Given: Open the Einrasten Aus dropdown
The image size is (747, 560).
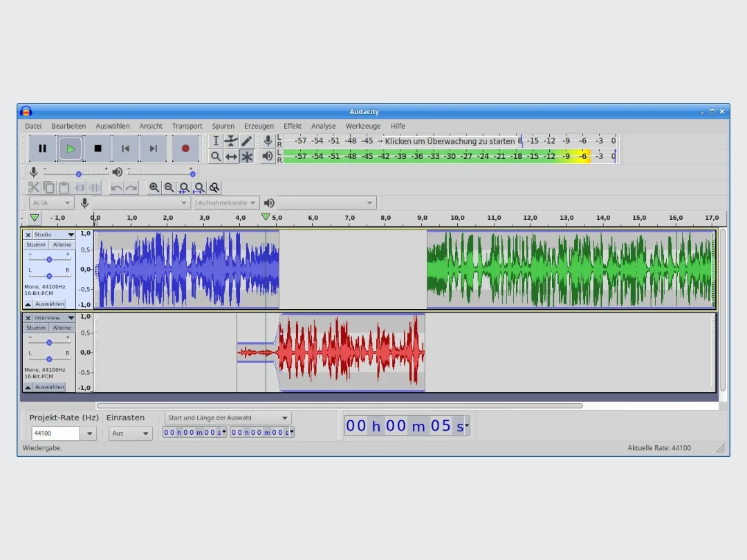Looking at the screenshot, I should click(x=130, y=433).
